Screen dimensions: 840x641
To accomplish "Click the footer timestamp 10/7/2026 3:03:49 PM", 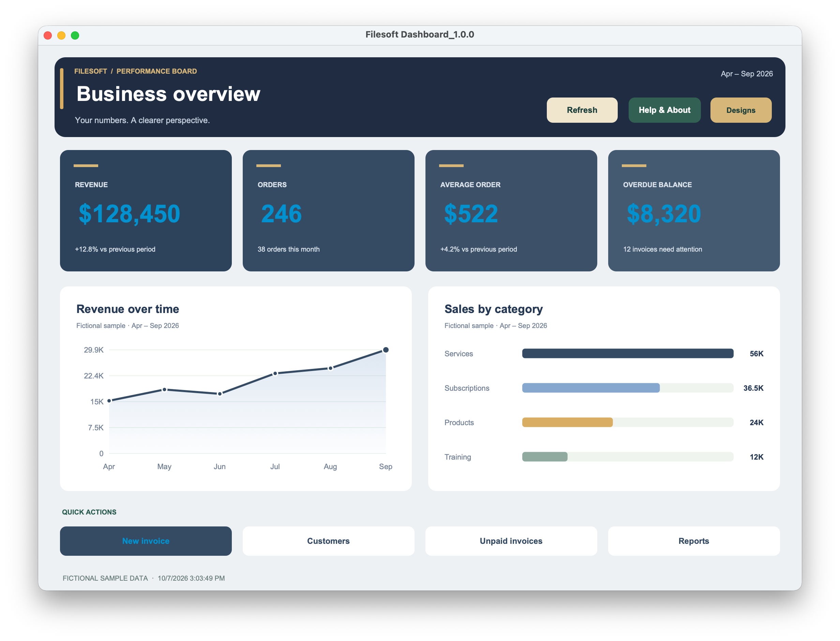I will [x=191, y=578].
